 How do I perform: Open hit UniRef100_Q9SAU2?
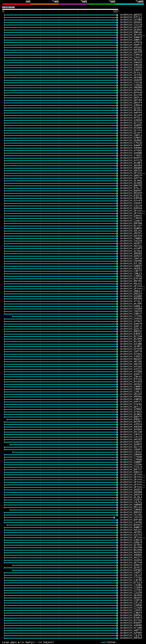[x=131, y=22]
